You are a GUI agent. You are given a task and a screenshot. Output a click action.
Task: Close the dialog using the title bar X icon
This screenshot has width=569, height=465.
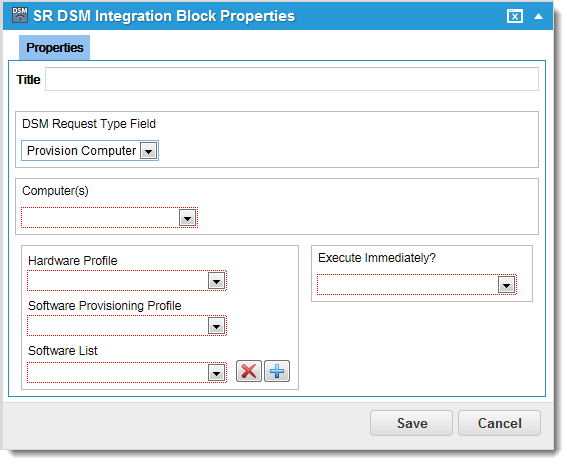click(515, 16)
